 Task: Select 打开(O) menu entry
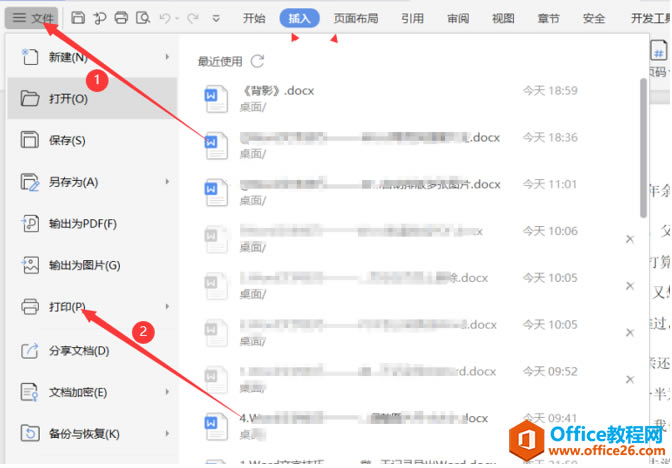[x=92, y=98]
